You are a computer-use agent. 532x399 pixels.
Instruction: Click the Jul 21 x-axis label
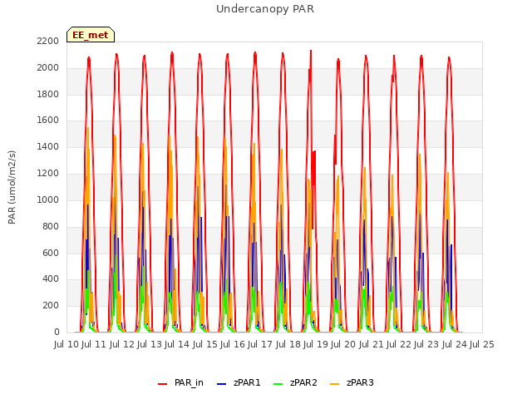[372, 345]
